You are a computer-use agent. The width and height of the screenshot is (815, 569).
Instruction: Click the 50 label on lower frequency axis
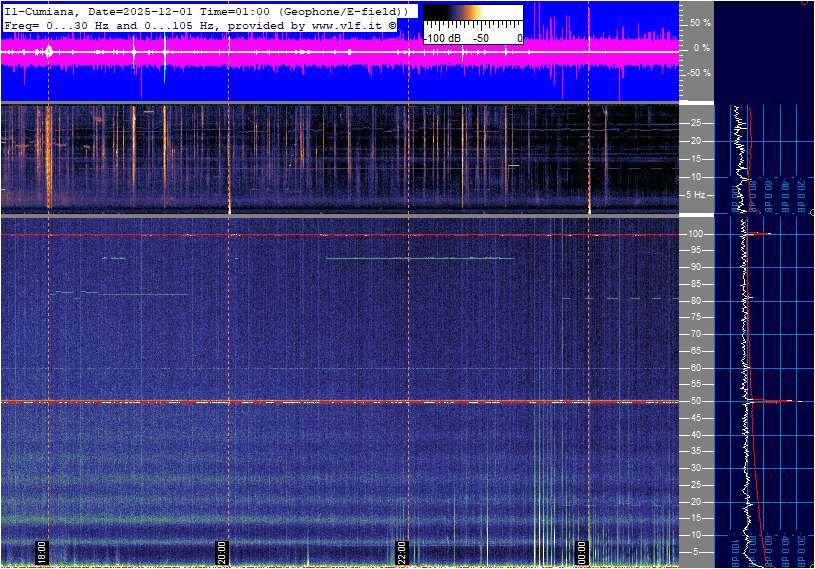696,401
